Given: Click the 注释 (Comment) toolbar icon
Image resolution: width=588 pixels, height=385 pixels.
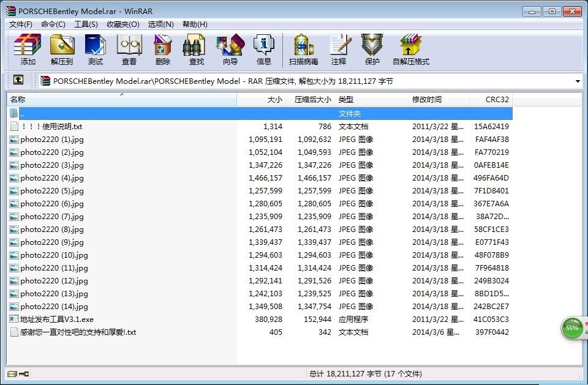Looking at the screenshot, I should coord(339,50).
